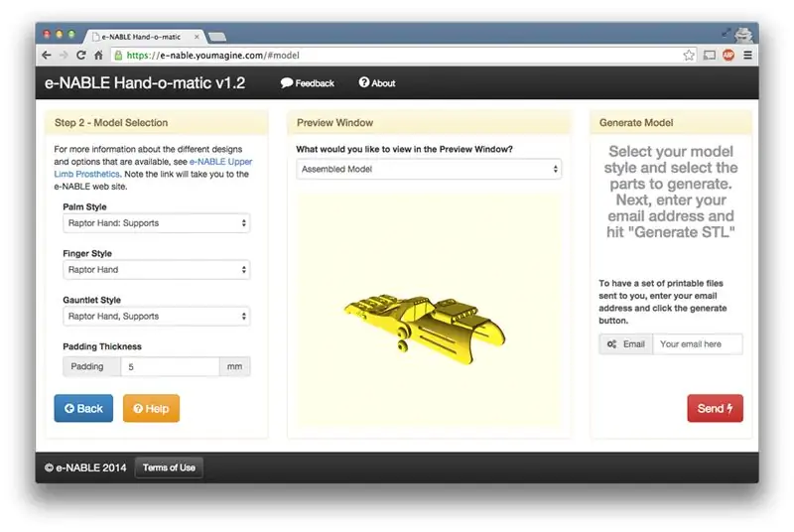The width and height of the screenshot is (794, 532).
Task: Open browser home page icon
Action: (98, 56)
